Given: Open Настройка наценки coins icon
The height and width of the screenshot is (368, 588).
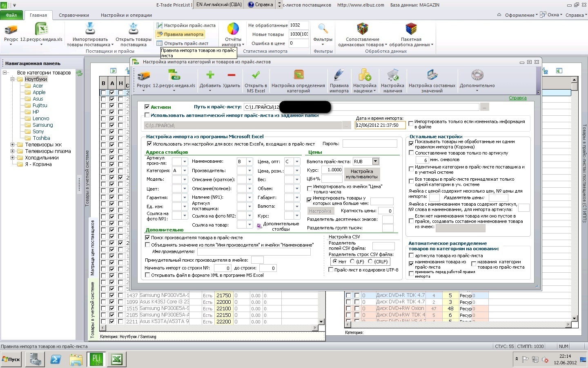Looking at the screenshot, I should click(365, 75).
